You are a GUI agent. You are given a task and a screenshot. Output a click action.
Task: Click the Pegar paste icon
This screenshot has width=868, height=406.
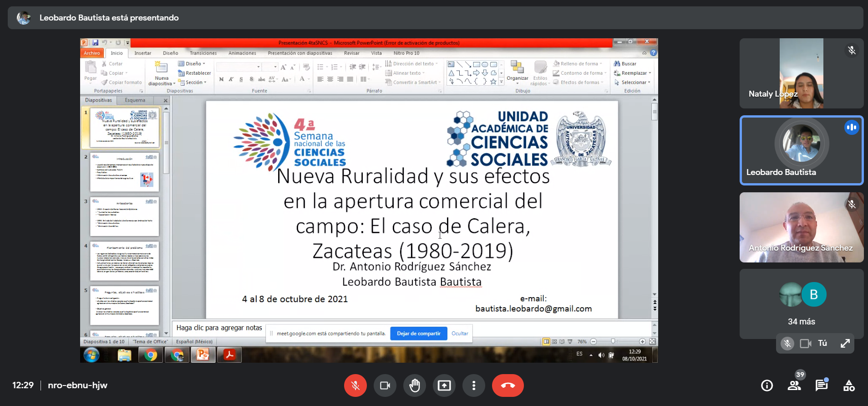coord(90,68)
